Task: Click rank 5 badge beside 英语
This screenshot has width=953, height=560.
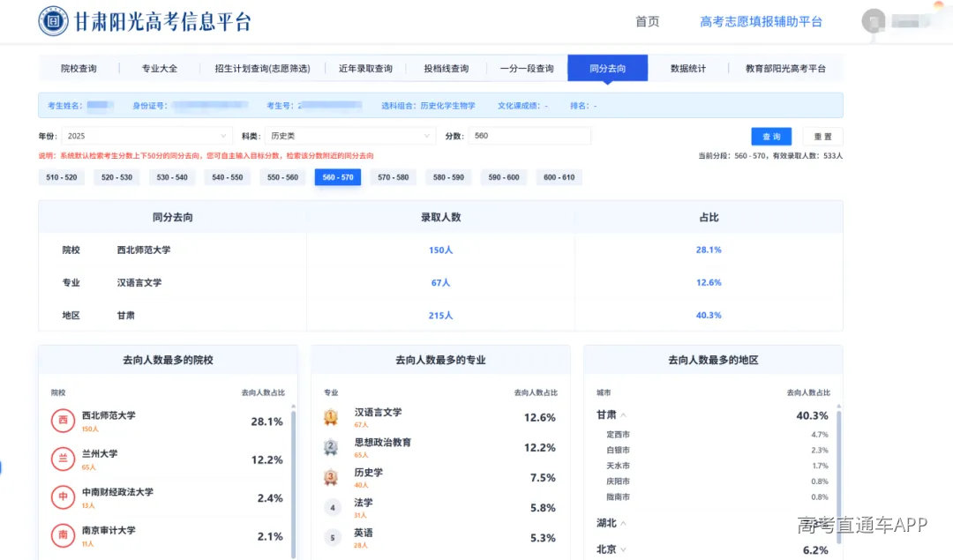Action: point(332,538)
